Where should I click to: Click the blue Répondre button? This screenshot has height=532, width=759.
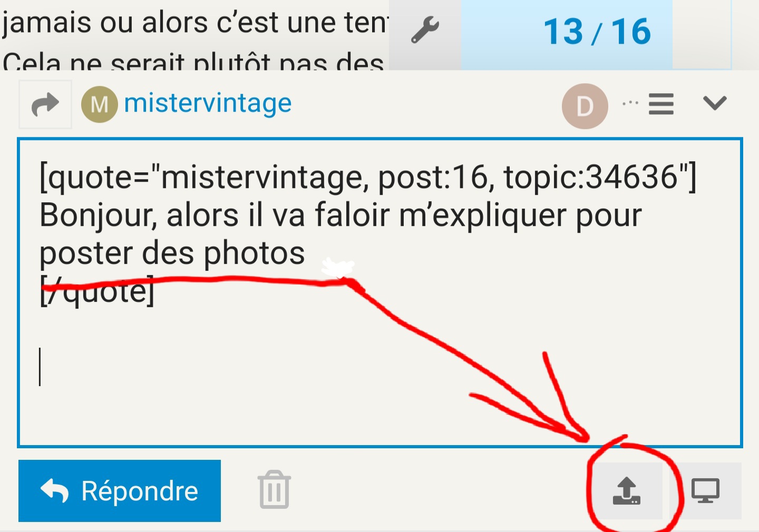click(x=120, y=491)
